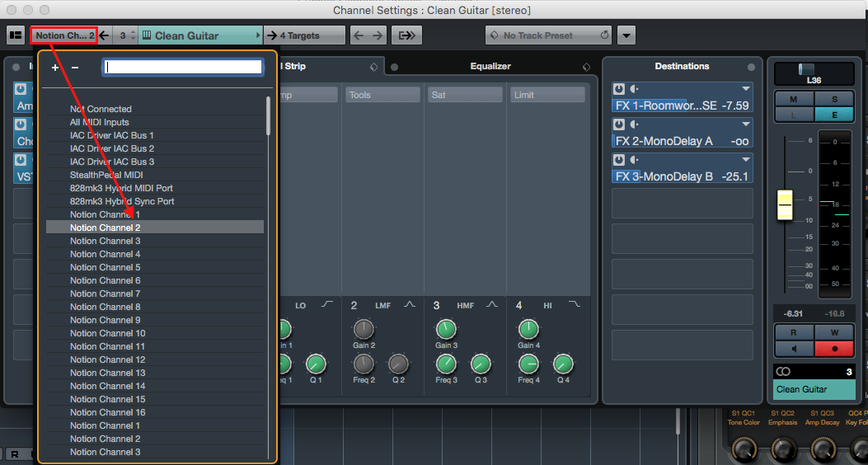The height and width of the screenshot is (465, 868).
Task: Toggle power for FX 1-Roomworks send
Action: coord(619,89)
